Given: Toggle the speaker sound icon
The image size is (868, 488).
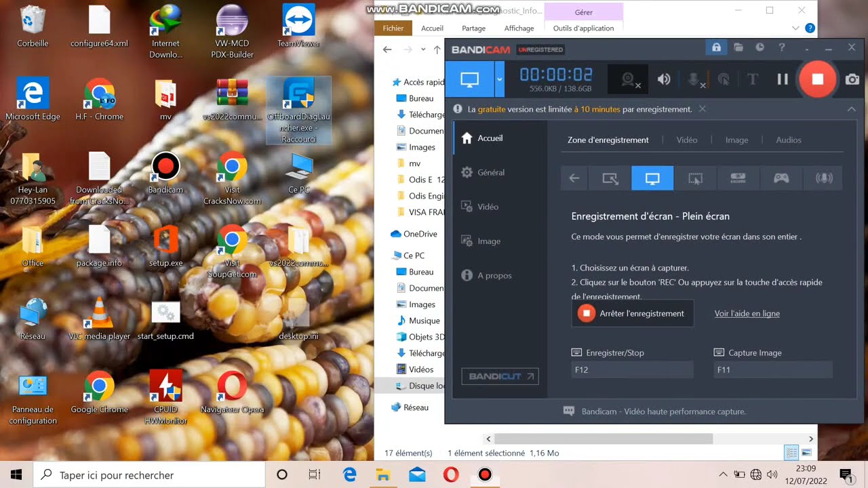Looking at the screenshot, I should coord(664,79).
